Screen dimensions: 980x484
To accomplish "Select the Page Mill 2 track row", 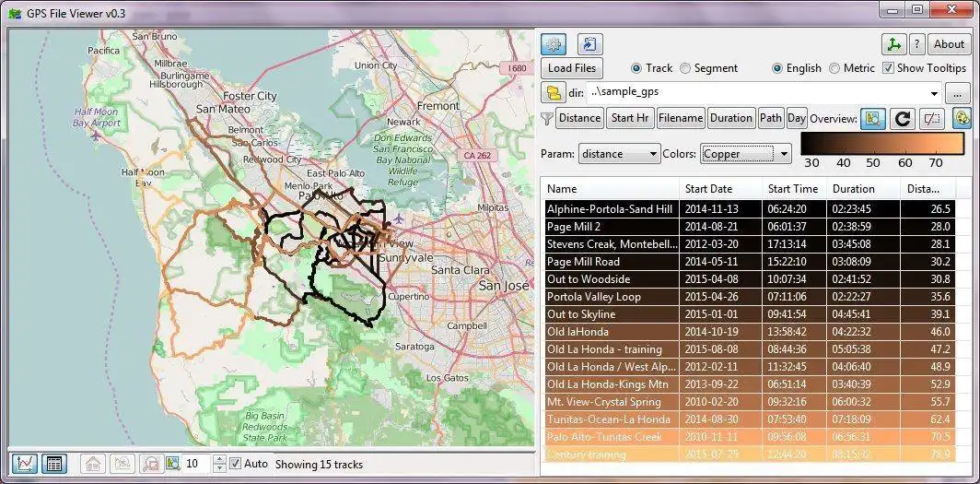I will coord(748,227).
